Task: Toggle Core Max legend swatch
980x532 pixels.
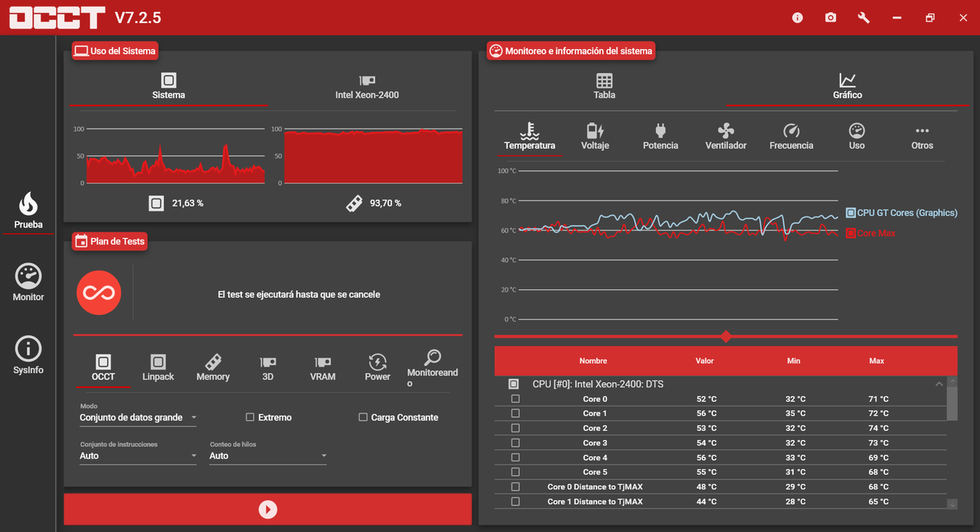Action: click(851, 233)
